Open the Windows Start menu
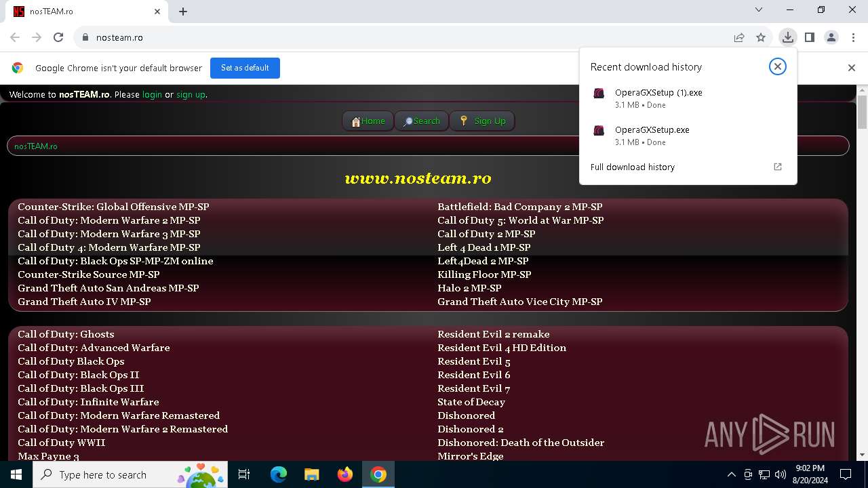The image size is (868, 488). (16, 474)
